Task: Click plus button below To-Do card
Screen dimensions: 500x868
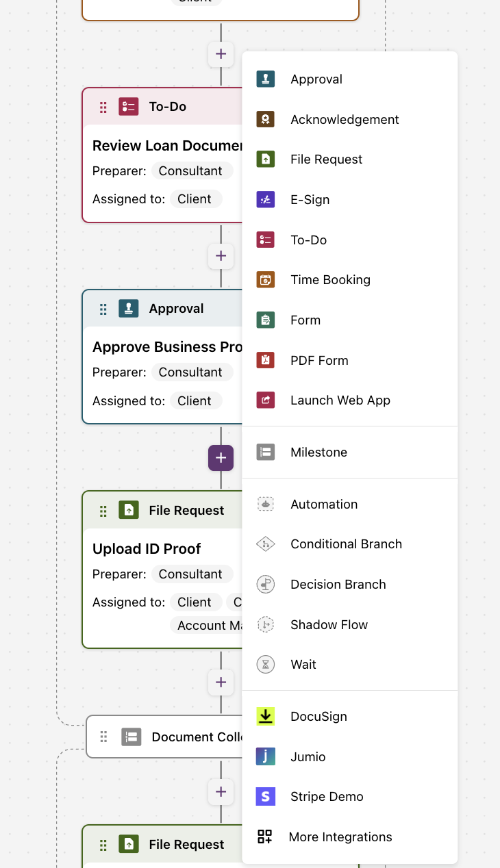Action: [221, 256]
